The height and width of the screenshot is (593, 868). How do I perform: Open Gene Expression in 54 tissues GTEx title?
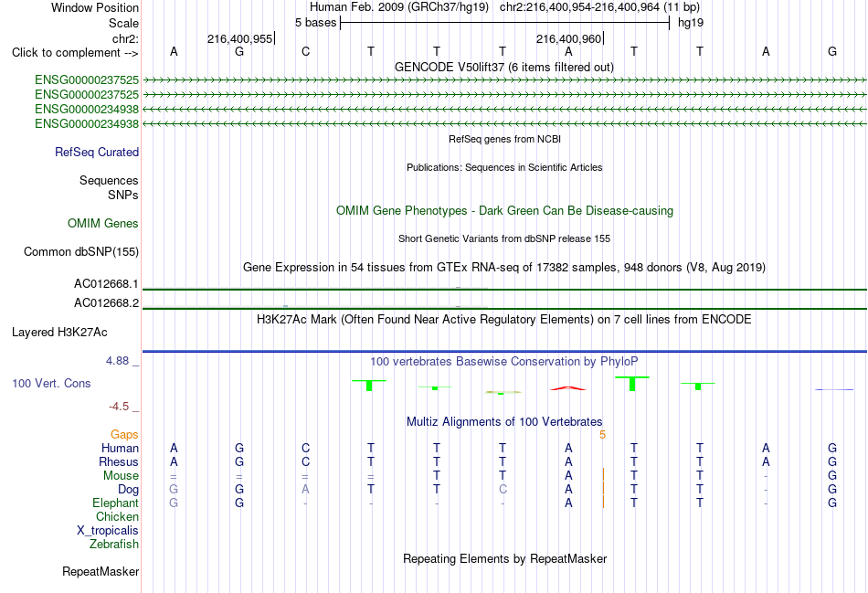504,268
